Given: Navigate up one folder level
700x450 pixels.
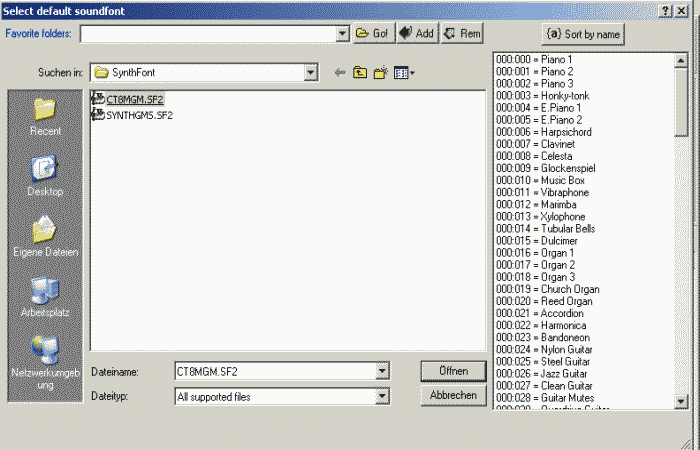Looking at the screenshot, I should point(361,73).
